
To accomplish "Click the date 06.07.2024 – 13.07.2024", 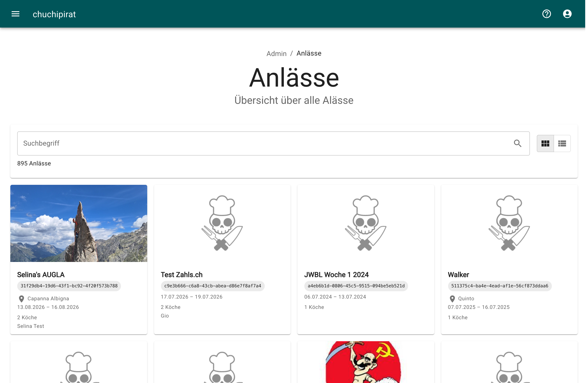I will (335, 297).
